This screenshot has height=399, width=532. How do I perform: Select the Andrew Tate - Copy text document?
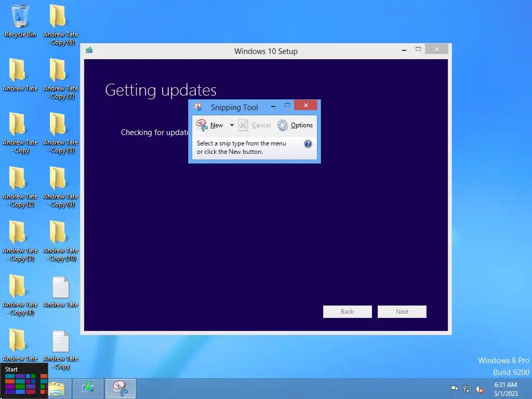click(60, 350)
